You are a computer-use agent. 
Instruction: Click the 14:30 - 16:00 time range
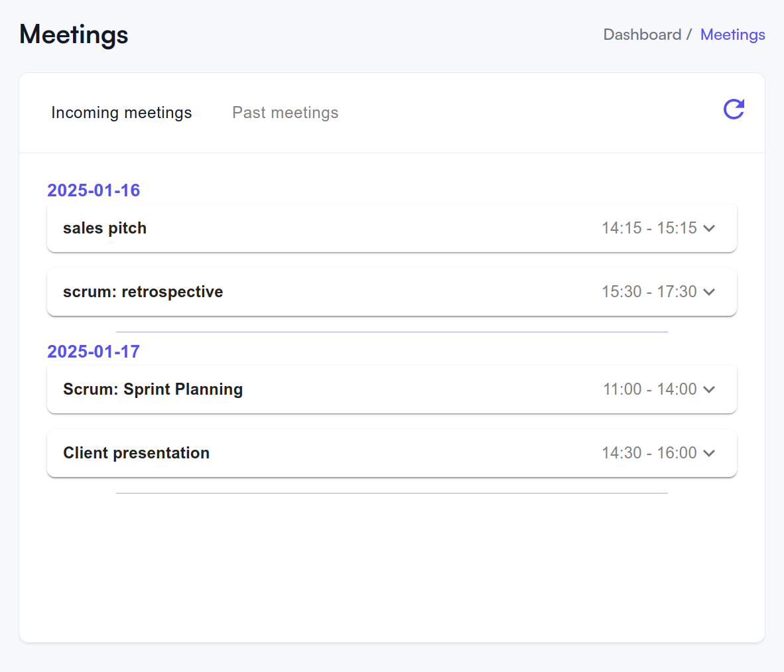tap(649, 453)
